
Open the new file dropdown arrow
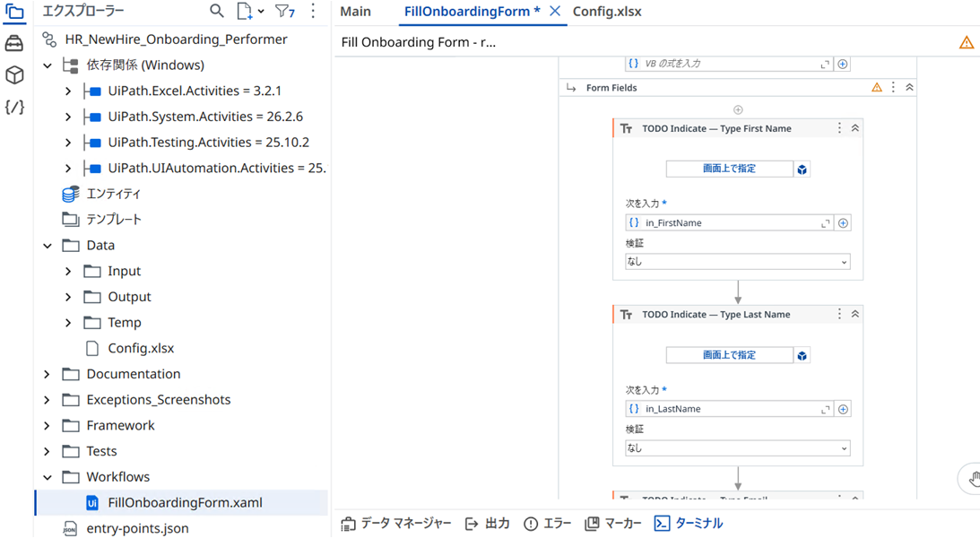[x=261, y=12]
